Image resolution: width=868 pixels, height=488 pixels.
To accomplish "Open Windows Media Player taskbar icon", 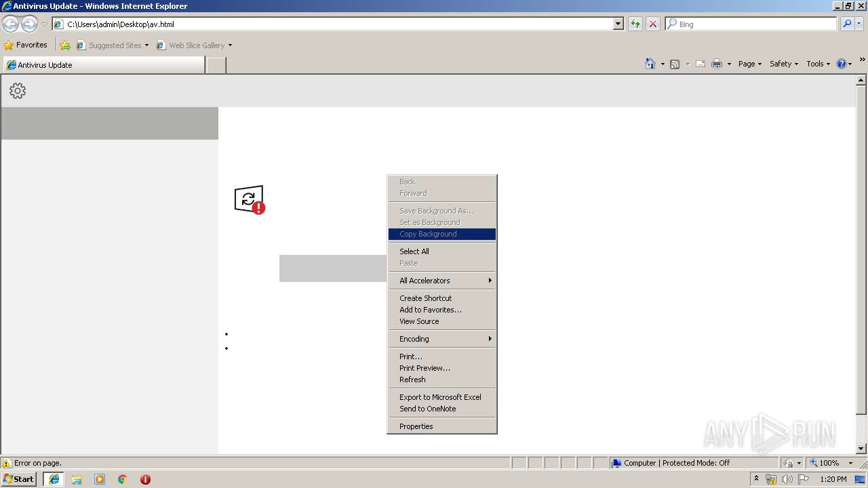I will 100,479.
